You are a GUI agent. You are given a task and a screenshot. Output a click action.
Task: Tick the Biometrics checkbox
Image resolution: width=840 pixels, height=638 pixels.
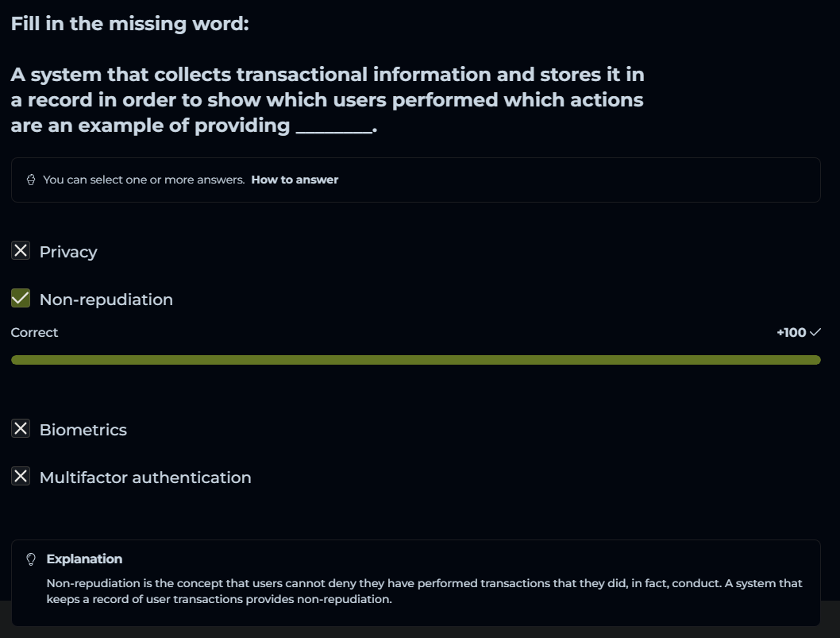pyautogui.click(x=21, y=429)
